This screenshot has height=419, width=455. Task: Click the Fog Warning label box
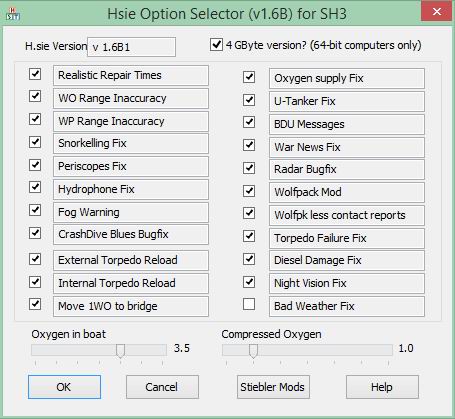coord(131,212)
